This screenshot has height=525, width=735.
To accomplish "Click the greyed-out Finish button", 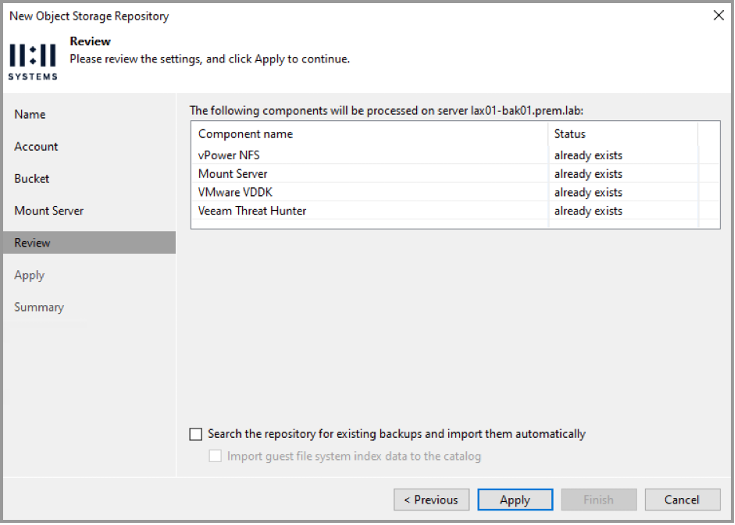I will pyautogui.click(x=599, y=500).
